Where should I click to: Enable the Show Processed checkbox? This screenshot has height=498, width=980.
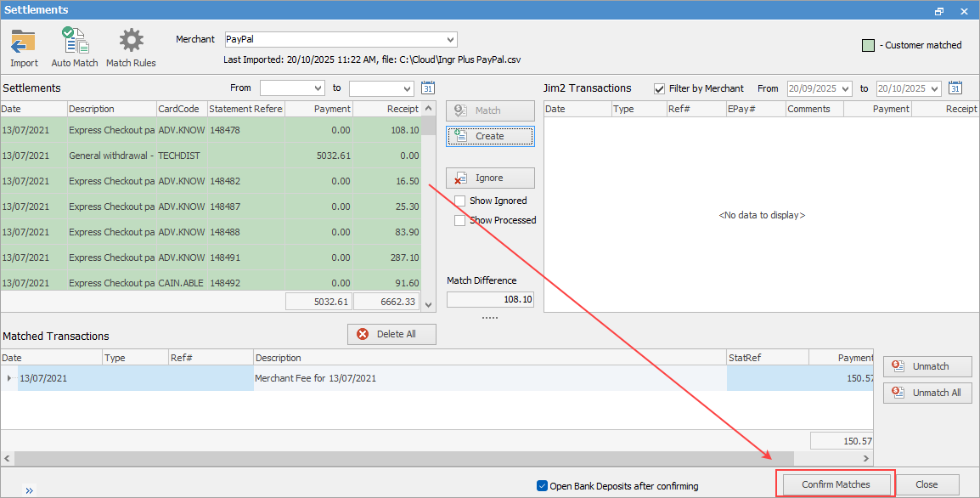[x=460, y=220]
